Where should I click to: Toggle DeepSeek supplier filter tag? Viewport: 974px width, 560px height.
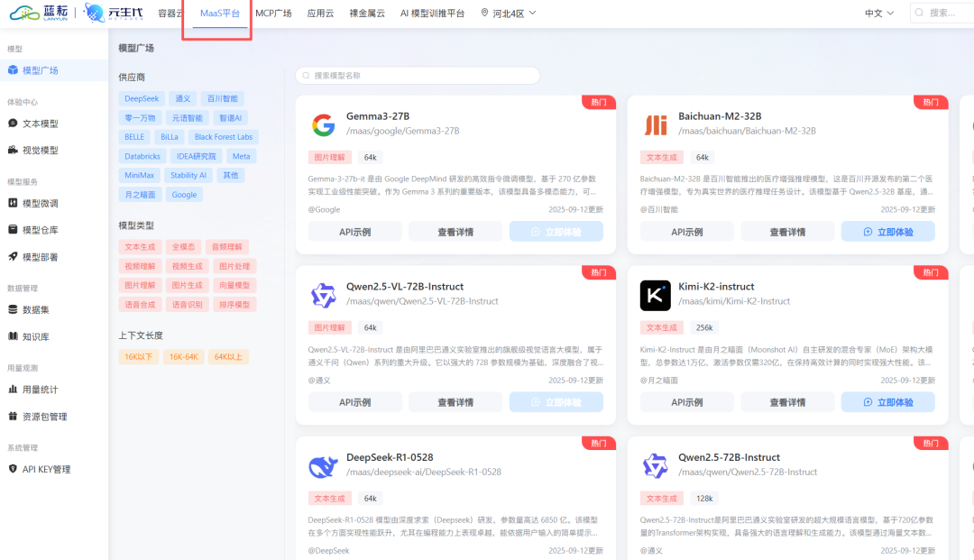(x=141, y=98)
